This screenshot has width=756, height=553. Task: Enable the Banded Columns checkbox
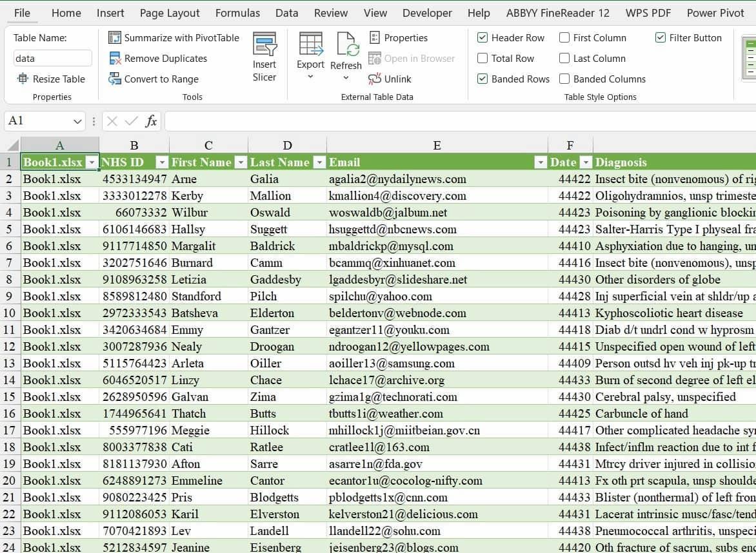564,79
